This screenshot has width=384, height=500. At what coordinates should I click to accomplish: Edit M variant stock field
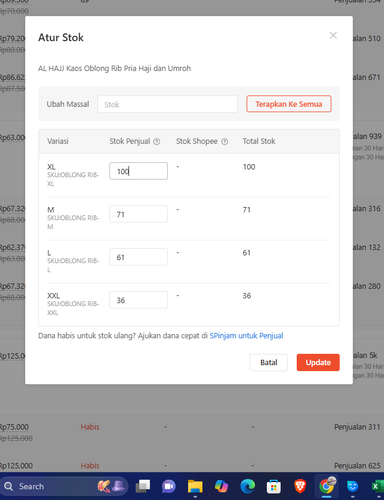(138, 214)
